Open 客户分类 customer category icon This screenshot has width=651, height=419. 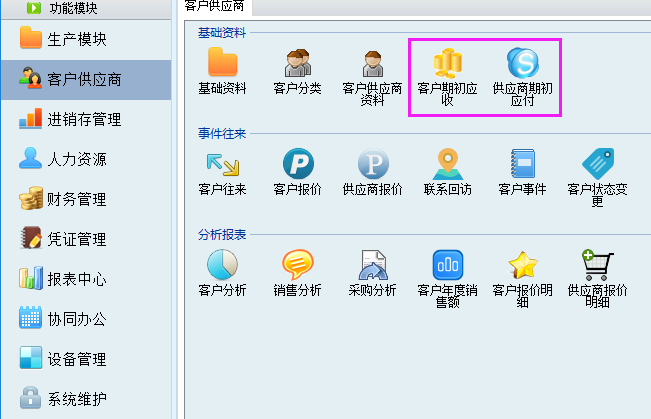coord(297,63)
